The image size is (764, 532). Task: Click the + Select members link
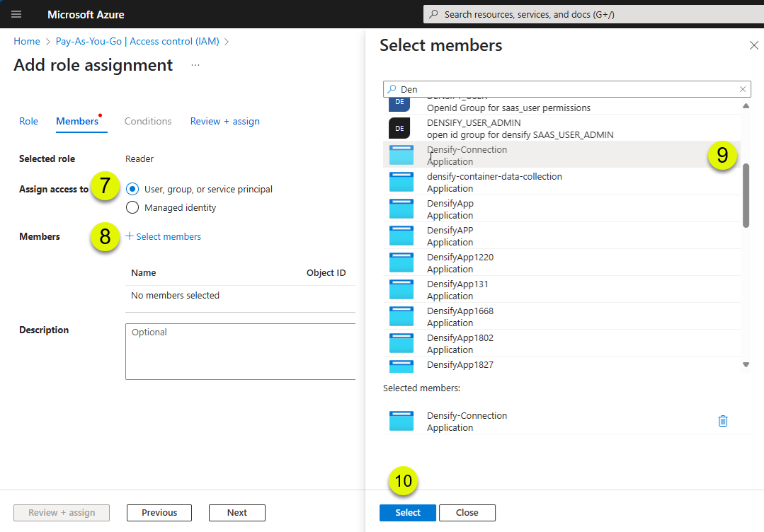click(164, 236)
